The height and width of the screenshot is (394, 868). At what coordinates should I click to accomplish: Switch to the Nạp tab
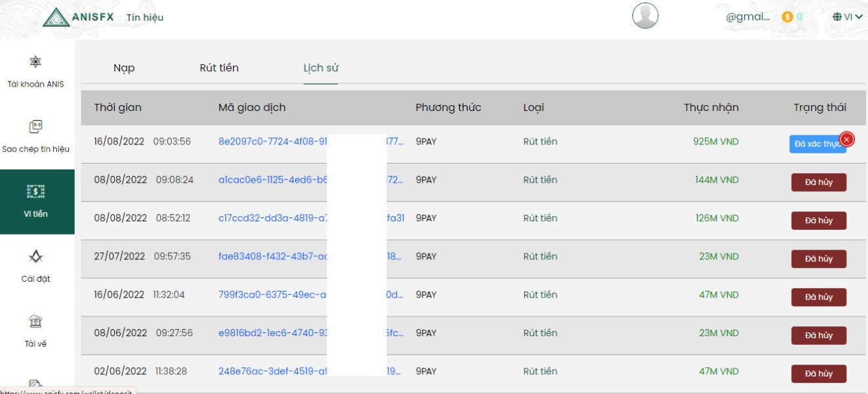[x=124, y=68]
